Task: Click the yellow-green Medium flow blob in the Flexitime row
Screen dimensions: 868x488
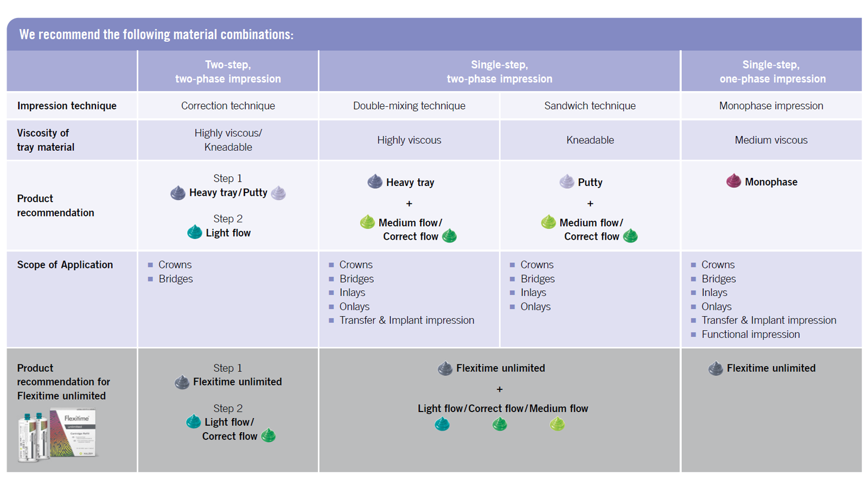Action: click(557, 425)
